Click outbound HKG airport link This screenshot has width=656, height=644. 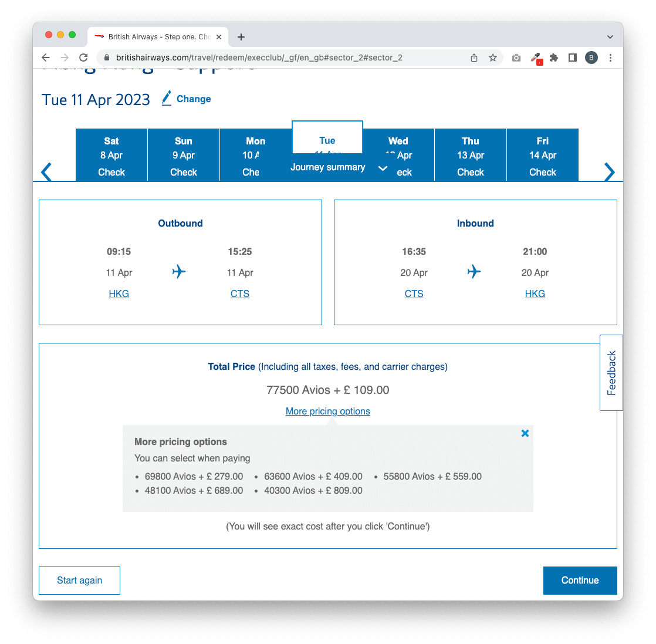[x=119, y=294]
